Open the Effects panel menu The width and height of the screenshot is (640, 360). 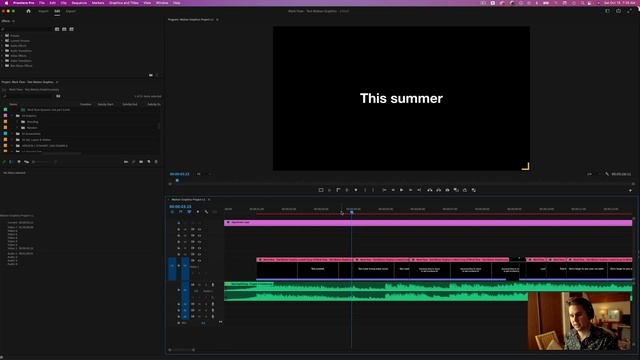(x=13, y=21)
